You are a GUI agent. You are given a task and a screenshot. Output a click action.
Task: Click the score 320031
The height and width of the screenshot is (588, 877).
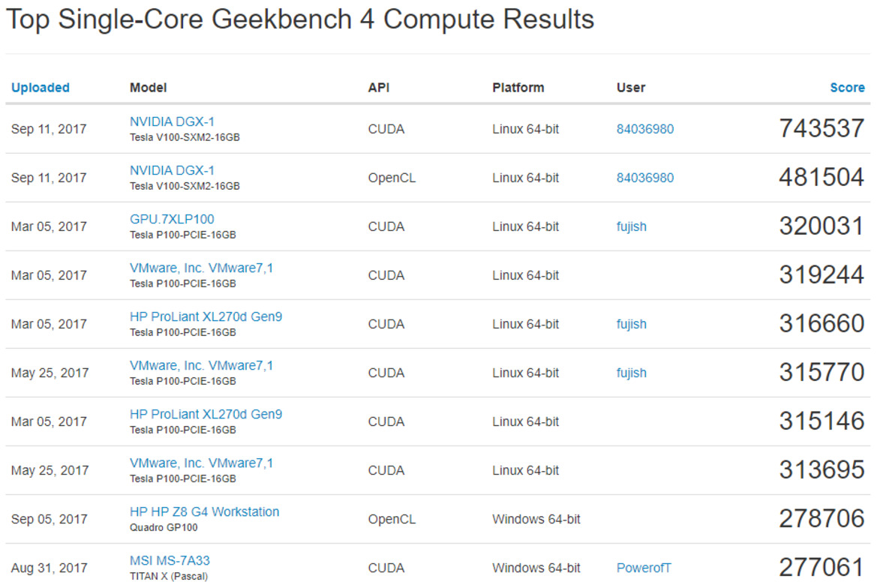pyautogui.click(x=821, y=226)
